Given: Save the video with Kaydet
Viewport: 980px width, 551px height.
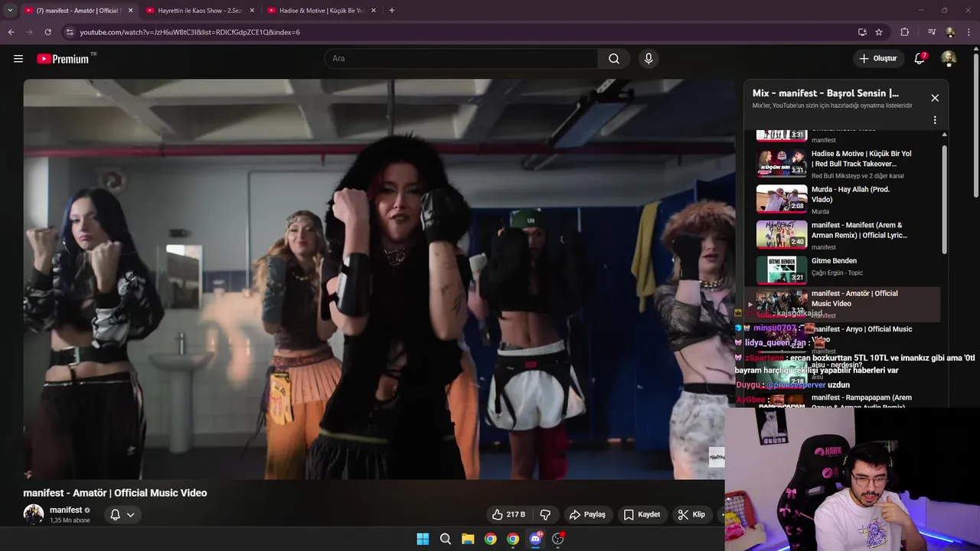Looking at the screenshot, I should coord(642,514).
